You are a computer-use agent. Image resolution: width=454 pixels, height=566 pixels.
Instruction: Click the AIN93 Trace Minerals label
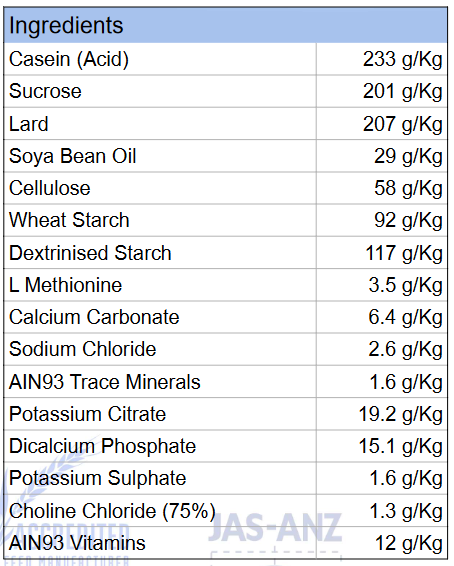pyautogui.click(x=105, y=382)
